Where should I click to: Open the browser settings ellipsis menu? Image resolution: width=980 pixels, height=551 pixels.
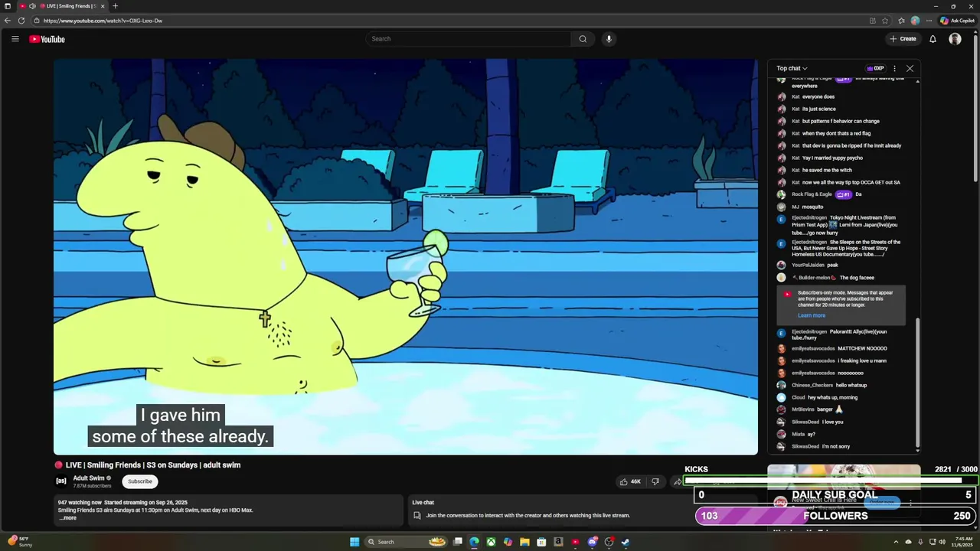click(929, 21)
